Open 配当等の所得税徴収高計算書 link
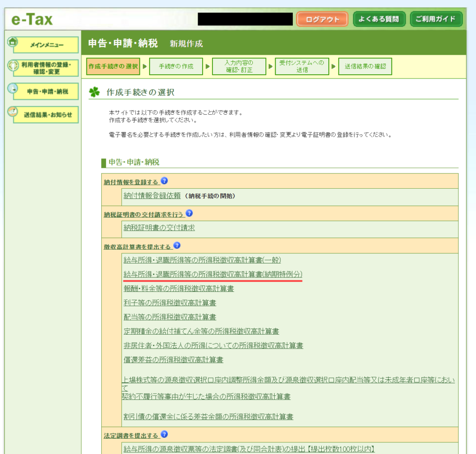This screenshot has height=454, width=476. [170, 317]
